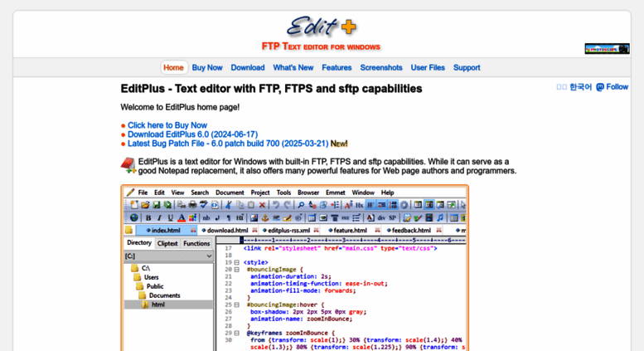
Task: Click the Follow link
Action: (x=612, y=87)
